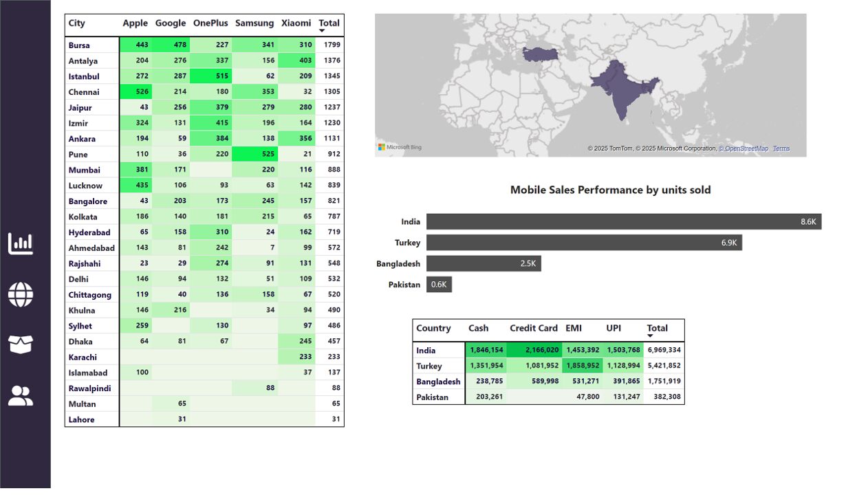
Task: Select the Turkey bar showing 6.9K
Action: tap(584, 243)
